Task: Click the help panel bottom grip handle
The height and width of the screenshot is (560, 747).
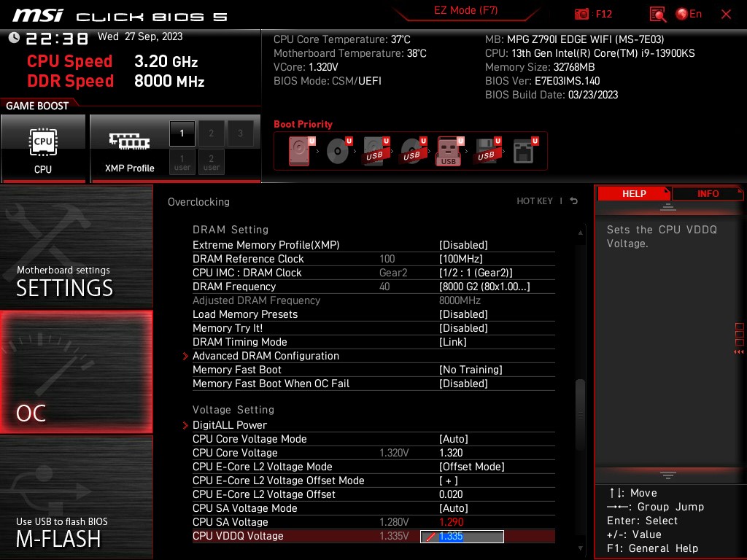Action: click(x=667, y=475)
